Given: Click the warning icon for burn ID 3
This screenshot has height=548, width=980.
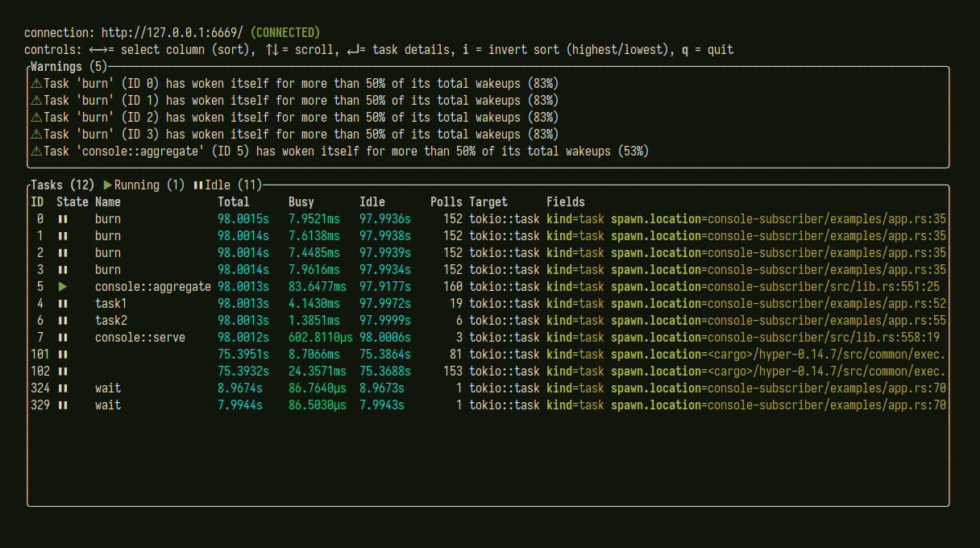Looking at the screenshot, I should tap(36, 135).
